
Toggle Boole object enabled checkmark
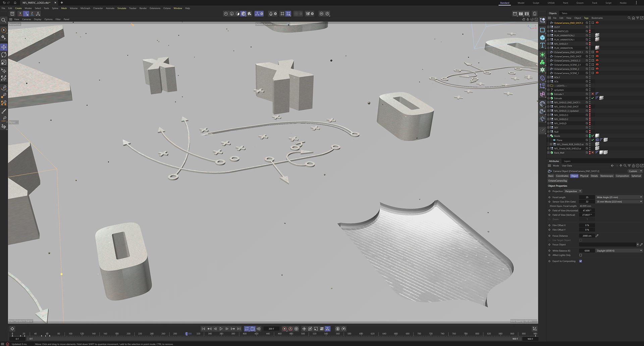click(593, 136)
